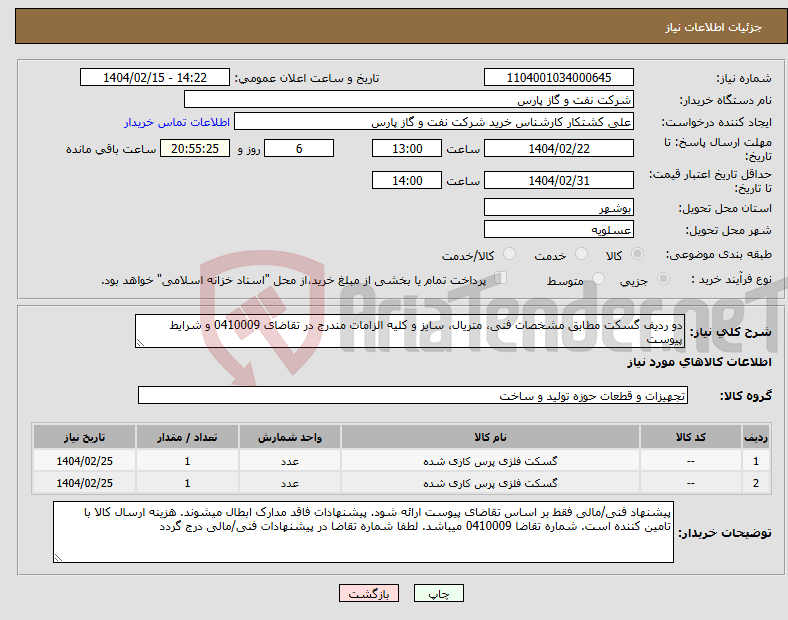Viewport: 788px width, 620px height.
Task: Click the جزئیات اطلاعات نیاز page title
Action: point(714,27)
